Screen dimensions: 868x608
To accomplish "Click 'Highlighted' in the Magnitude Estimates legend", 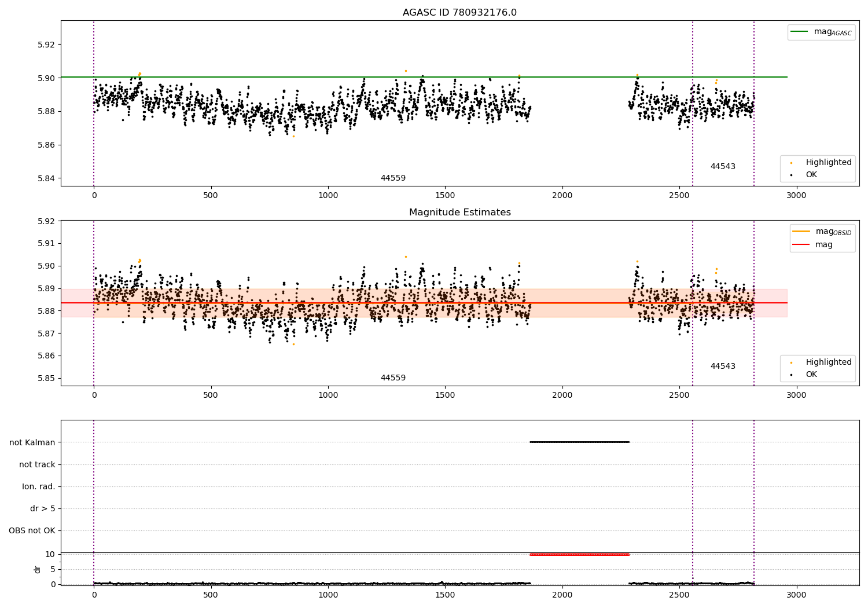I will click(829, 362).
